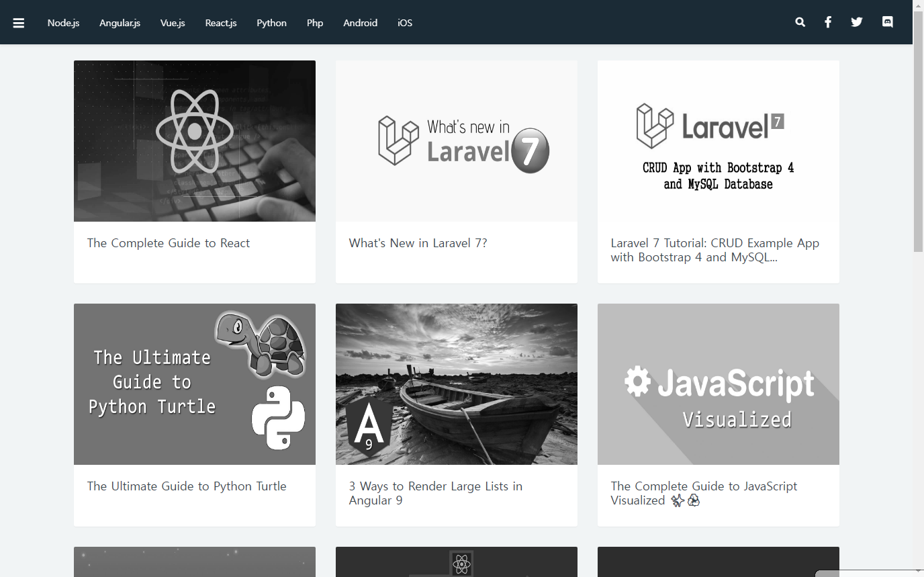Go to Php category
Viewport: 924px width, 577px height.
(x=315, y=23)
